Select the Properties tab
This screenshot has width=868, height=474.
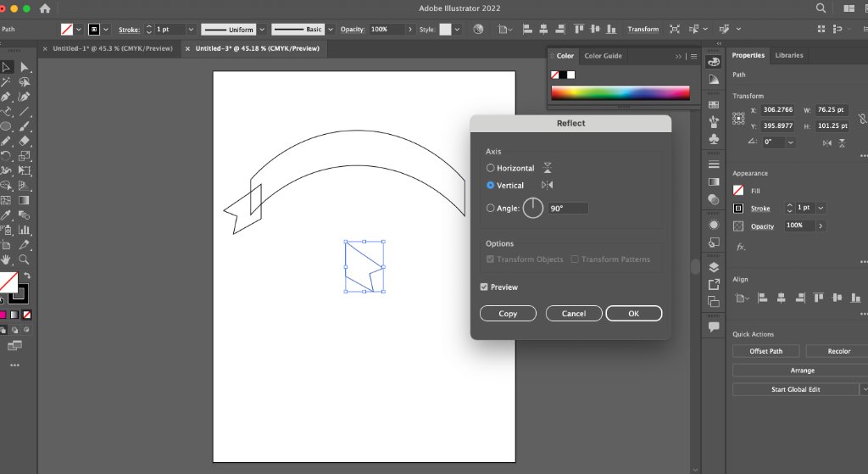pyautogui.click(x=748, y=55)
